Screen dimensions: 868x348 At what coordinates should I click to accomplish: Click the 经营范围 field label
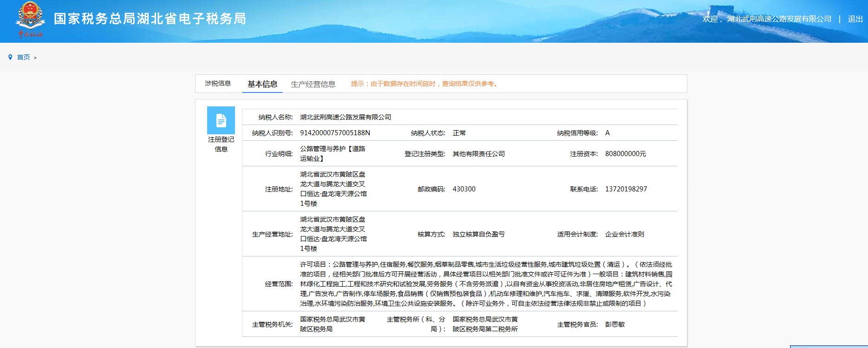click(x=279, y=284)
